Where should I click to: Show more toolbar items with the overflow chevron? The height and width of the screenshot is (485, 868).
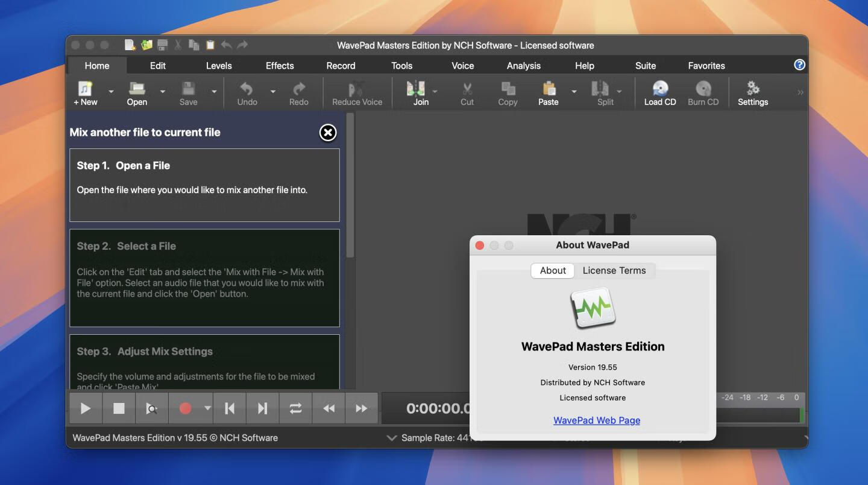click(x=800, y=92)
